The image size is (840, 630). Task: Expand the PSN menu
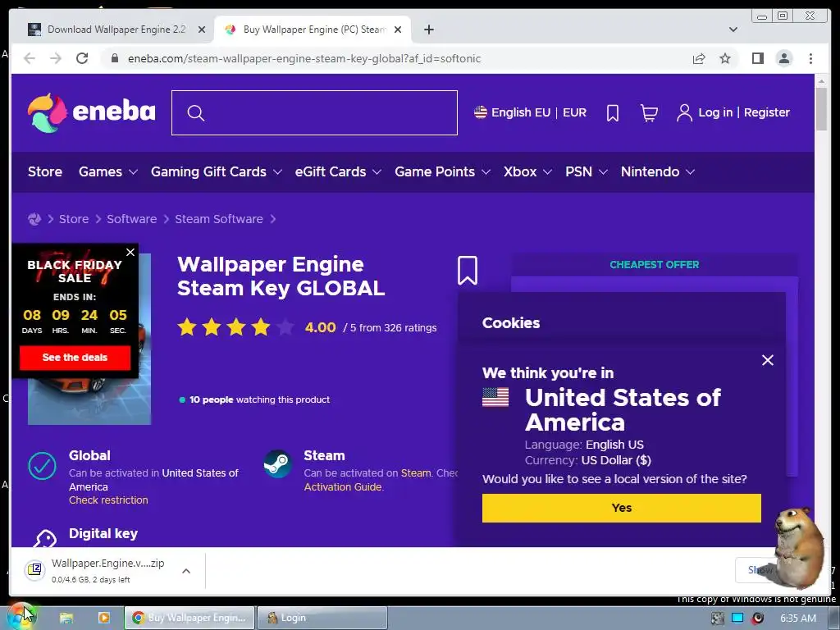586,172
